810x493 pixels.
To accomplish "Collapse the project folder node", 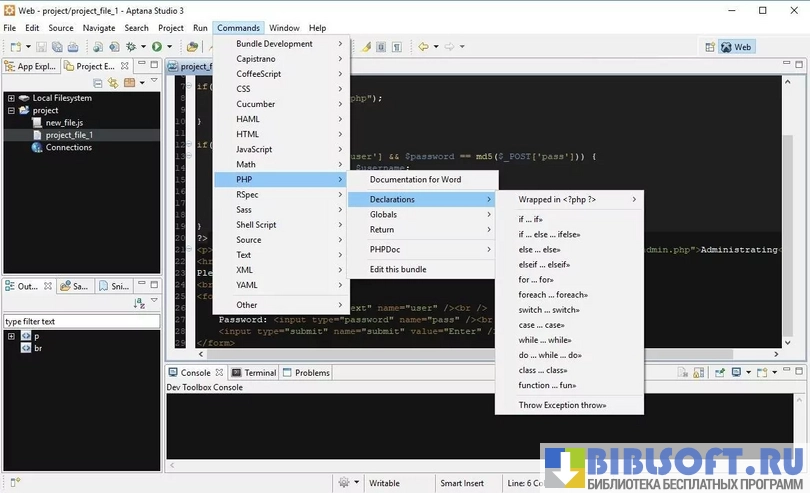I will 11,110.
